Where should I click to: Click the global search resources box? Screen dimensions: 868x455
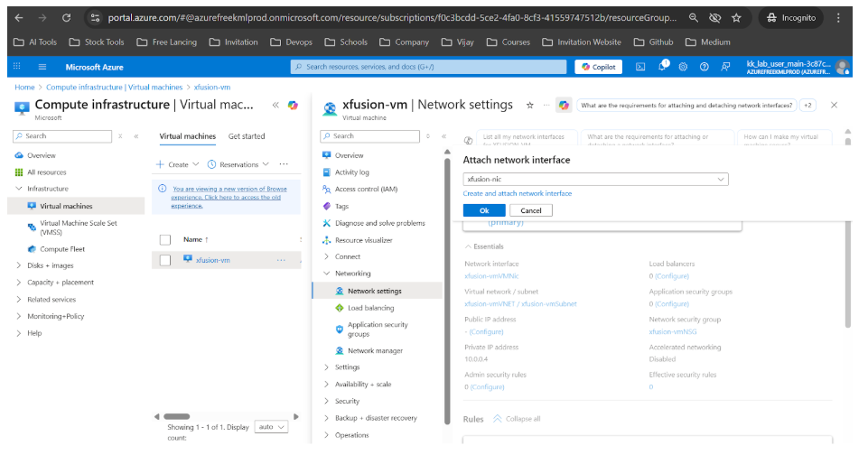428,67
